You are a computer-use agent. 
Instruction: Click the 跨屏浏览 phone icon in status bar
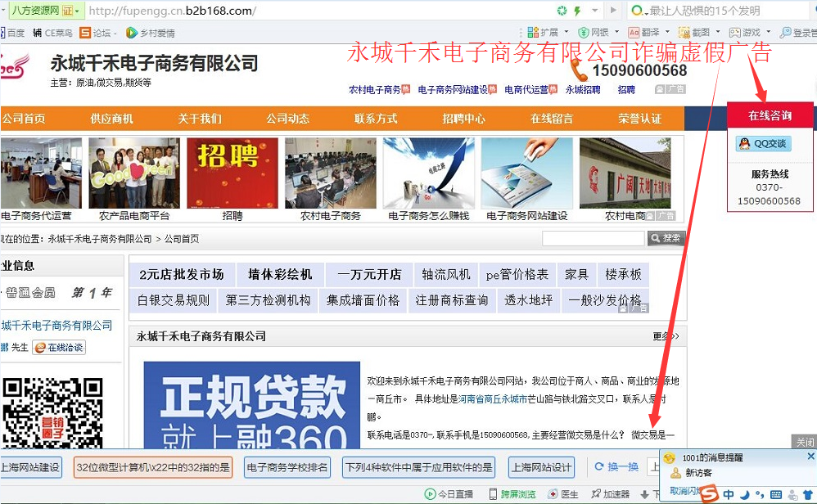click(x=492, y=494)
